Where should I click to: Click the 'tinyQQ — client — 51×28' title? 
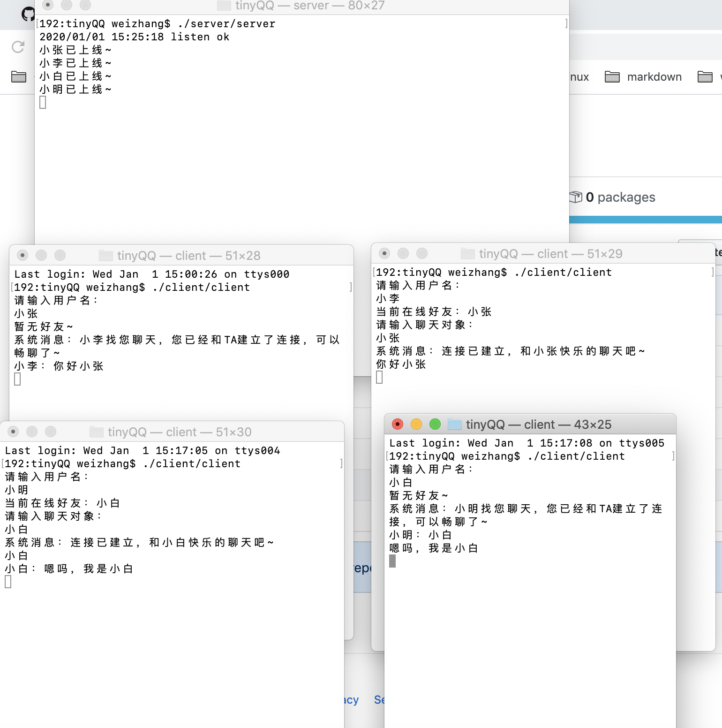point(189,256)
